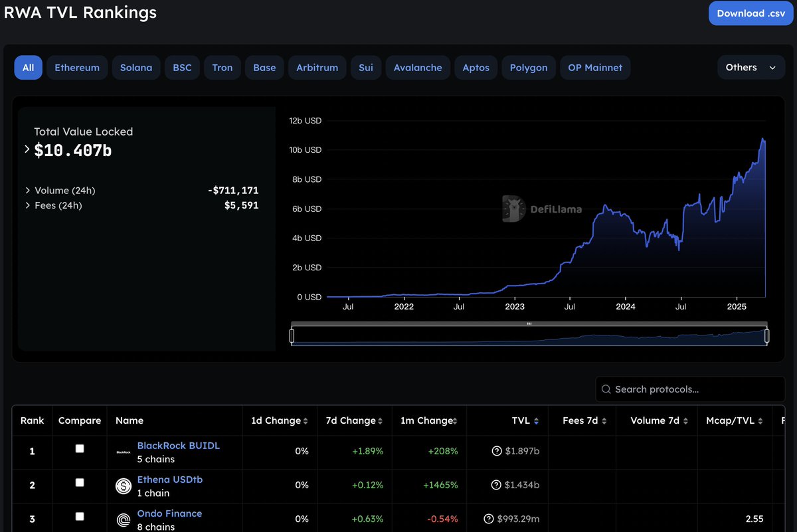Viewport: 797px width, 532px height.
Task: Expand the Fees (24h) details
Action: click(27, 206)
